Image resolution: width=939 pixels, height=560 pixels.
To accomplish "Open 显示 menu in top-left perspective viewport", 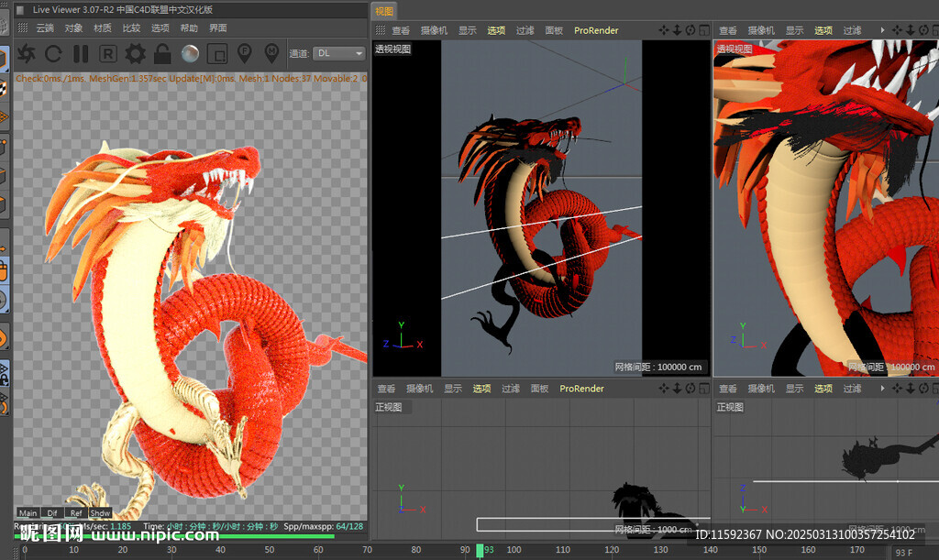I will click(x=467, y=30).
